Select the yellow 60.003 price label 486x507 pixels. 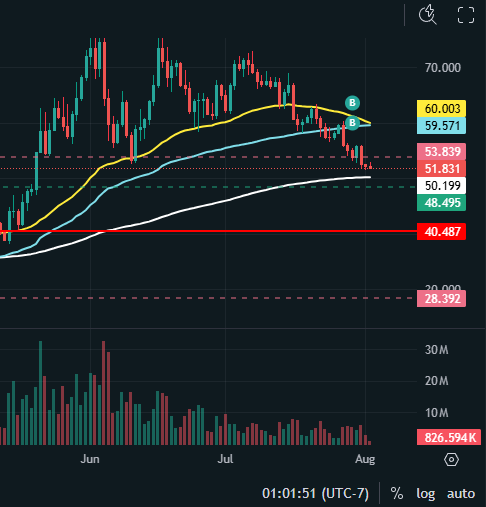[441, 109]
